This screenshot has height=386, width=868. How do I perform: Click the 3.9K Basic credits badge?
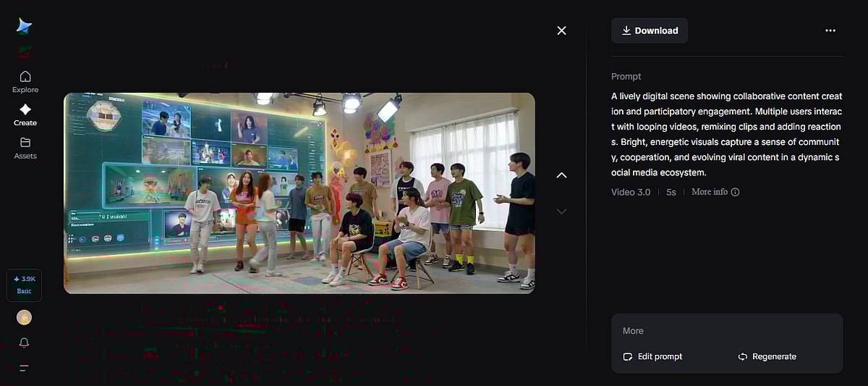[25, 285]
